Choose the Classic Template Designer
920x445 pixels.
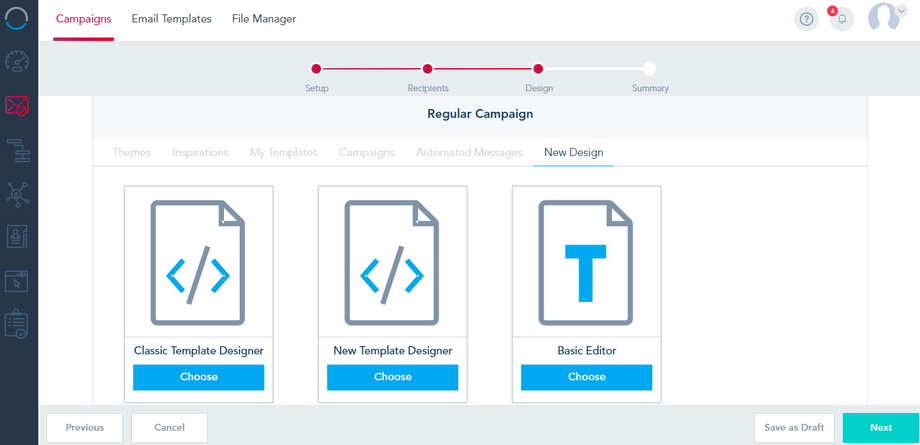click(x=198, y=377)
